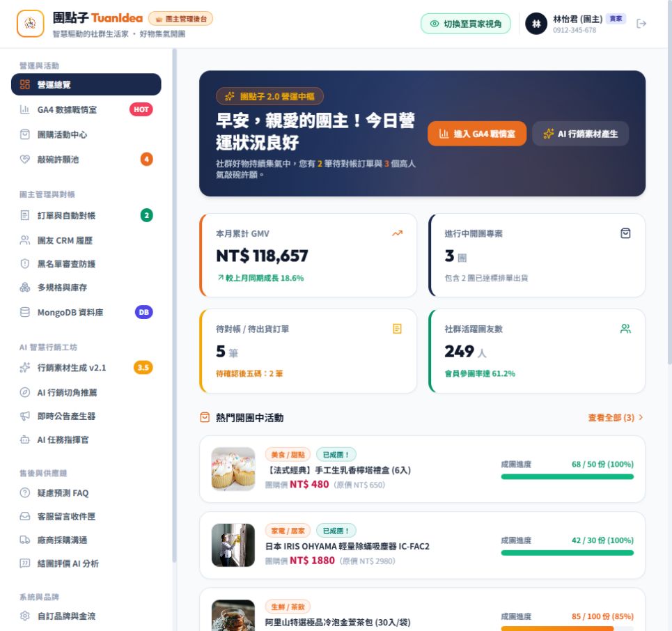This screenshot has height=631, width=672.
Task: Click the 多規格與庫存 boxes icon
Action: click(25, 287)
